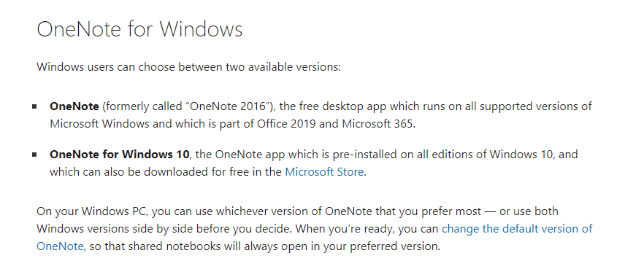The height and width of the screenshot is (269, 644).
Task: Follow the "change the default version of" link
Action: 517,228
